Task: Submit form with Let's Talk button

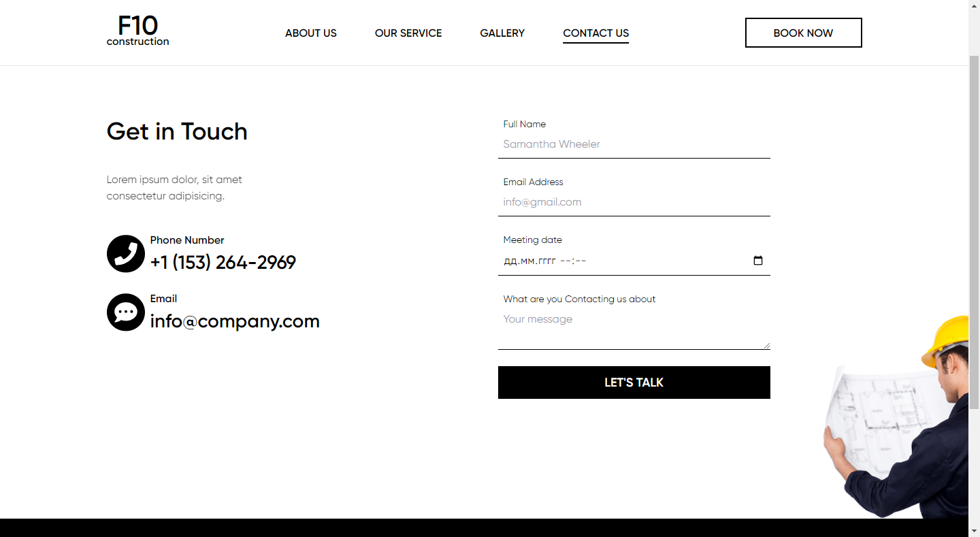Action: click(634, 383)
